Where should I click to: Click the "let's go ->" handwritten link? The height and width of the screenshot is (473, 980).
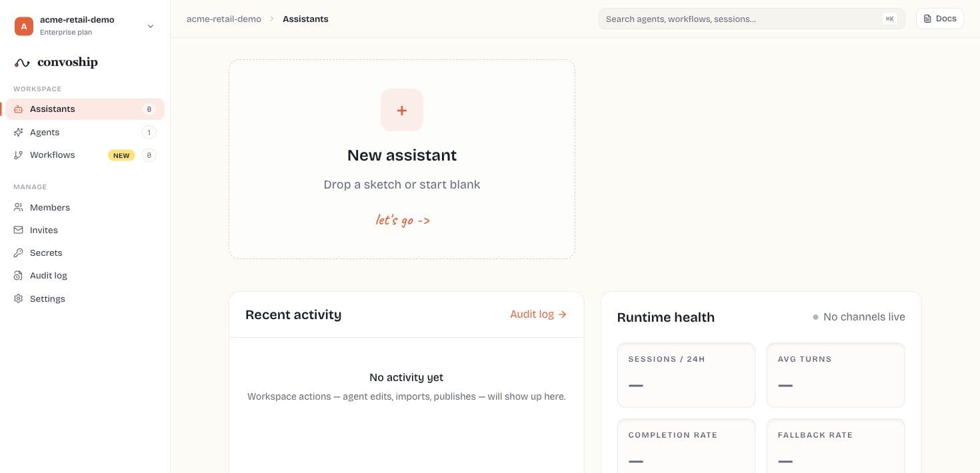403,220
